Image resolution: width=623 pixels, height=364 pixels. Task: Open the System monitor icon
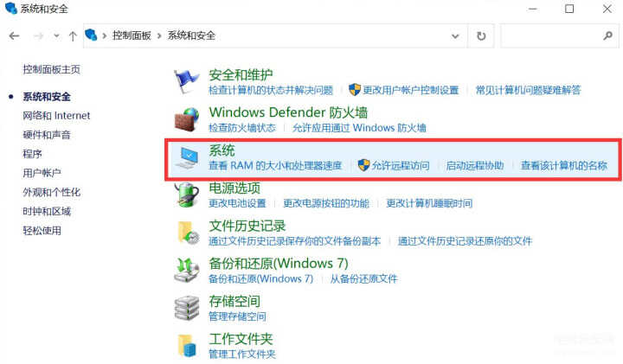coord(187,157)
